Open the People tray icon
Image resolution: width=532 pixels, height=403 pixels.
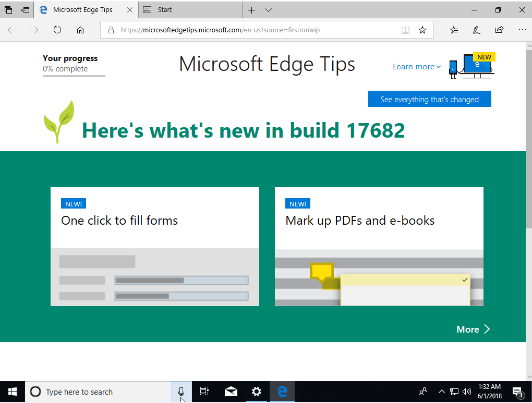point(423,392)
